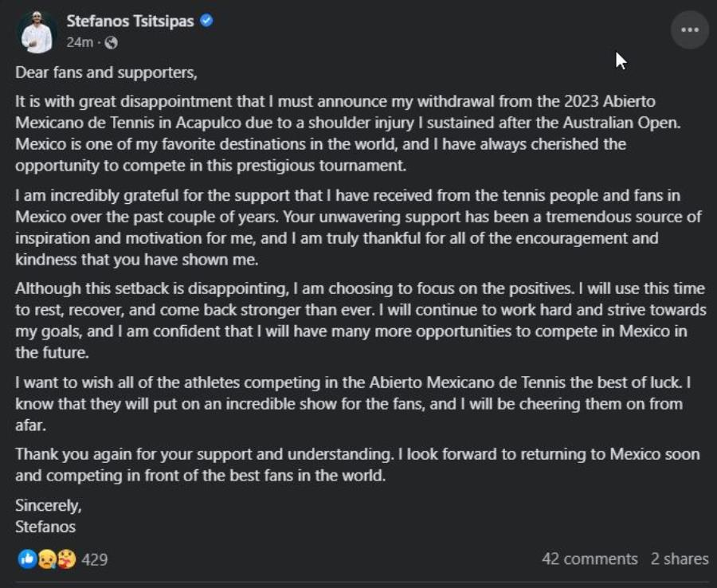The width and height of the screenshot is (717, 588).
Task: Click the care hug reaction icon
Action: [x=67, y=559]
